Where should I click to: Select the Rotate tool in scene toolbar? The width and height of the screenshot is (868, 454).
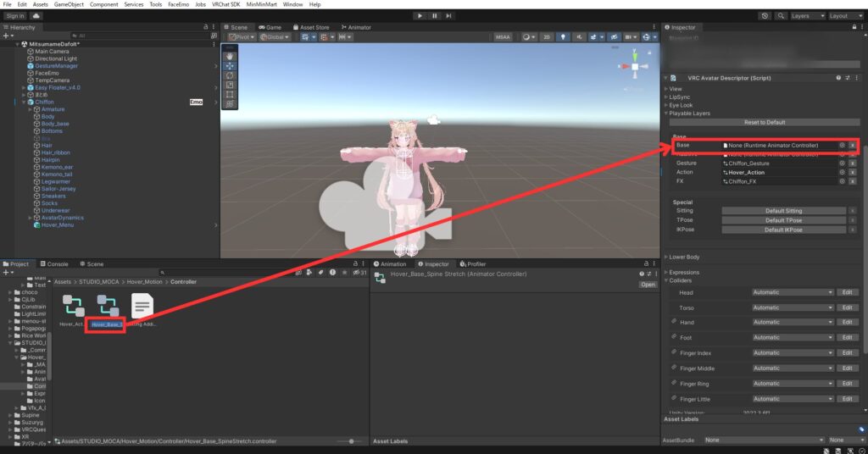click(231, 75)
